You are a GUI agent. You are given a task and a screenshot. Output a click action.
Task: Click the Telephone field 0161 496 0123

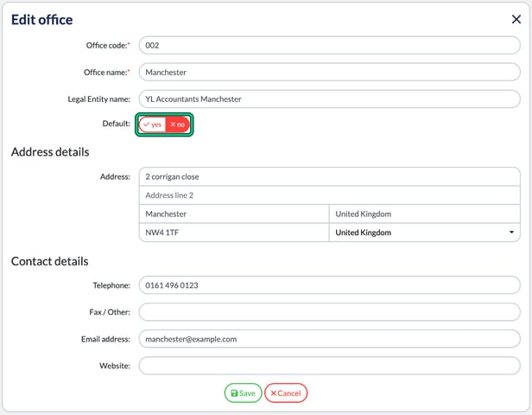329,285
